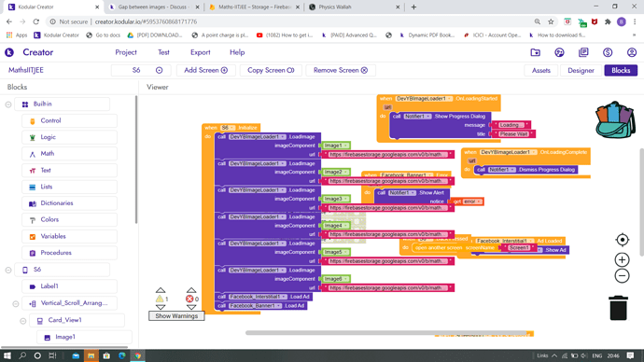Collapse the S6 component tree
644x362 pixels.
pos(8,270)
